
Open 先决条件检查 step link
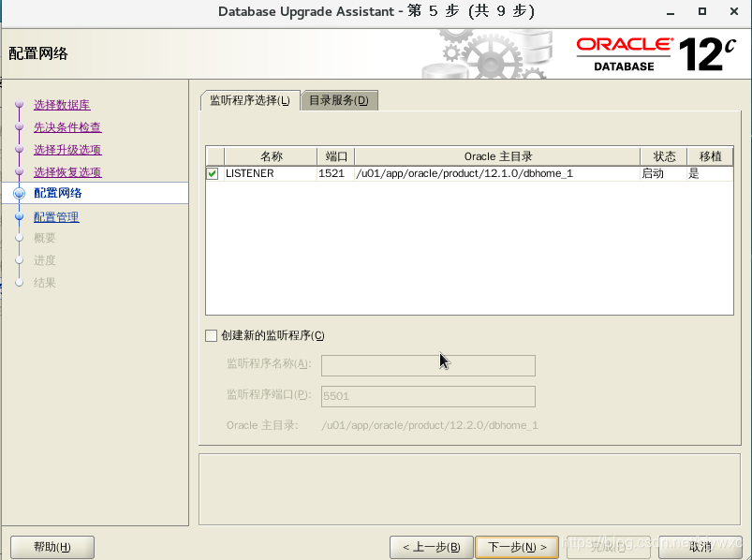[67, 127]
